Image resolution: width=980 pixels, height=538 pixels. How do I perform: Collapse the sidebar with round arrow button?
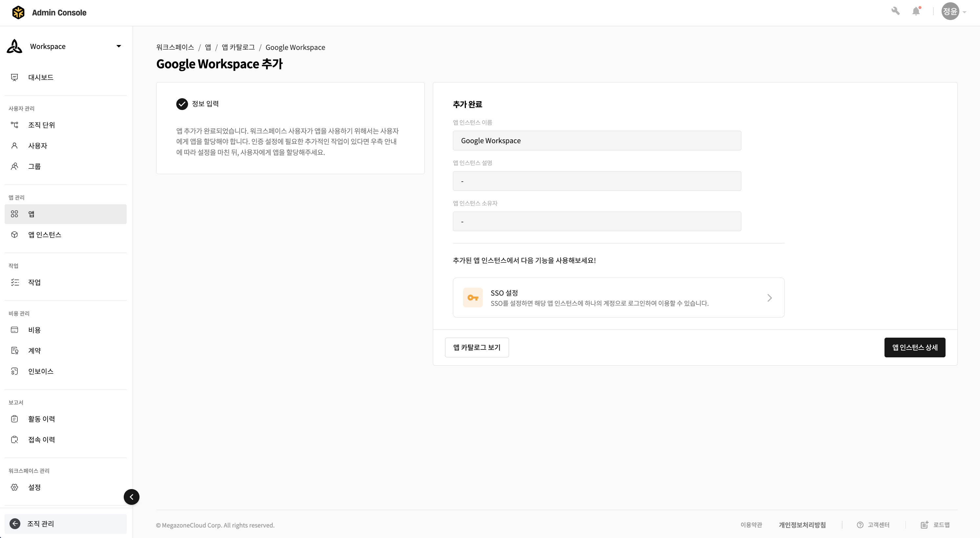[132, 497]
